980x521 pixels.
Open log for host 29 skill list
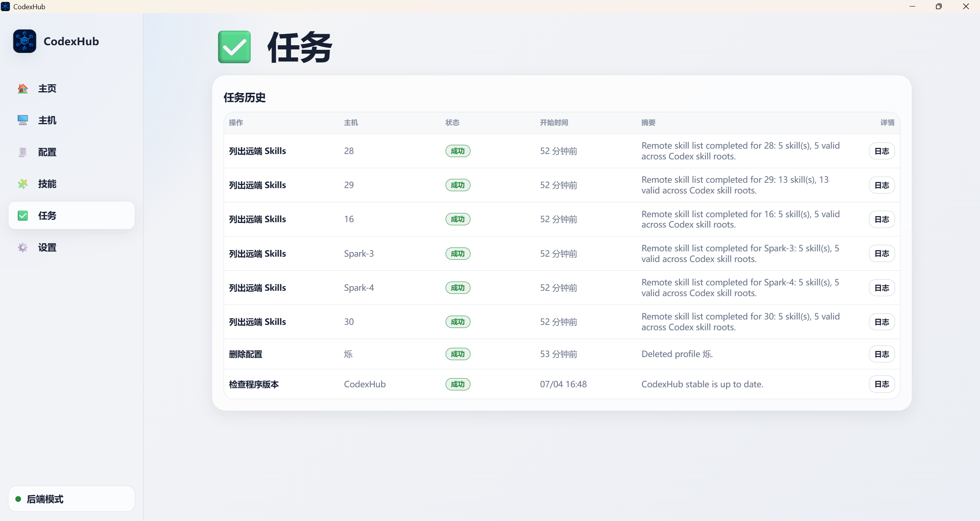point(882,185)
